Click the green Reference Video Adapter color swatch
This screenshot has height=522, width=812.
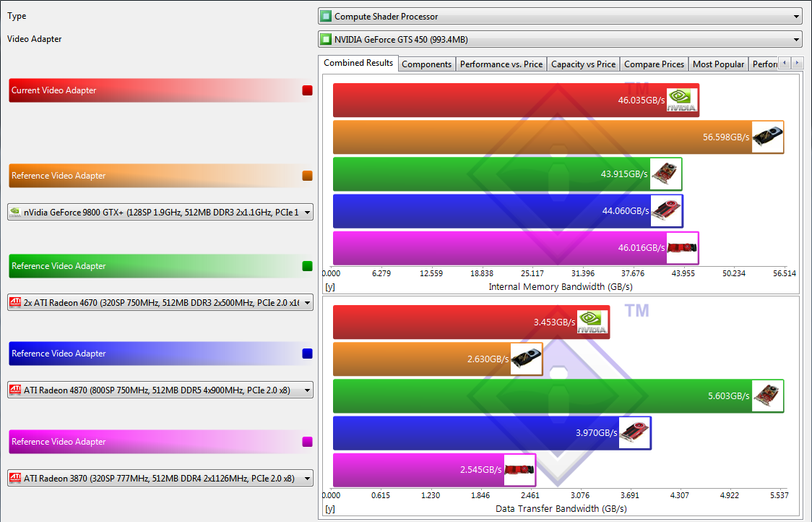point(307,266)
